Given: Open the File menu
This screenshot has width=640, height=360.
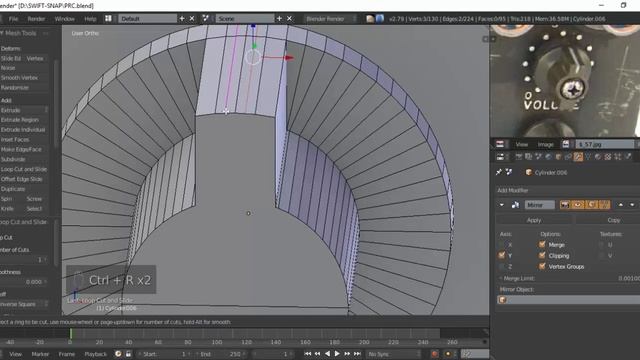Looking at the screenshot, I should click(13, 19).
